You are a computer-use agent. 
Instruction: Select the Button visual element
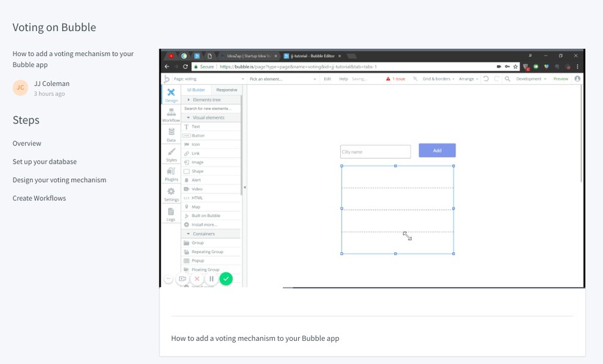click(x=211, y=136)
